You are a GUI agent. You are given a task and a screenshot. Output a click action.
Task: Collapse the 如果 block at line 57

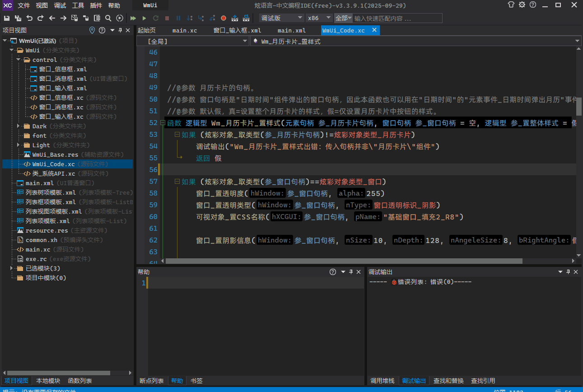click(177, 182)
